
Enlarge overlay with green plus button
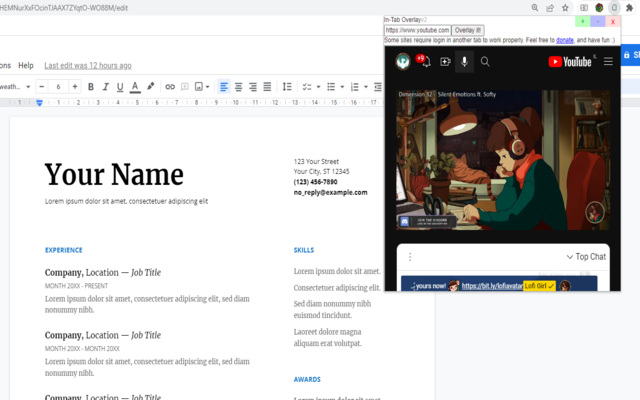[x=582, y=22]
